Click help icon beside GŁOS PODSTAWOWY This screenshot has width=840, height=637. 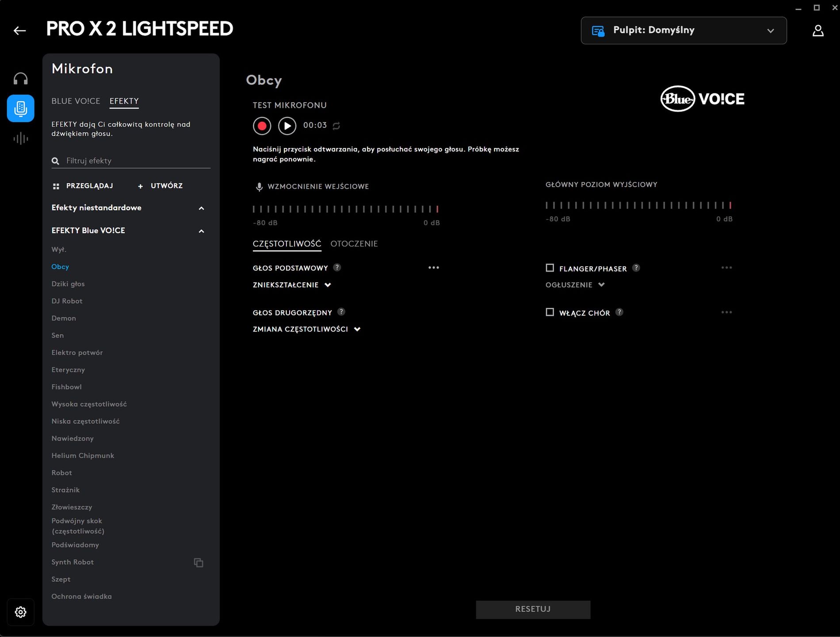(x=337, y=267)
